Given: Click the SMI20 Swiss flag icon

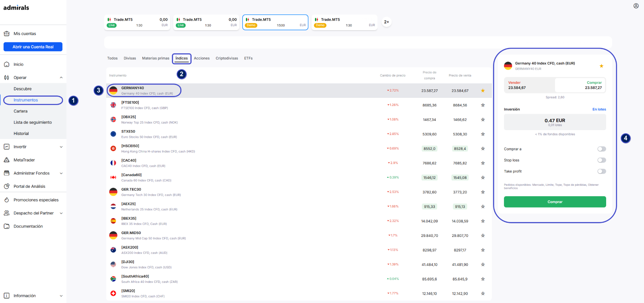Looking at the screenshot, I should pos(113,293).
